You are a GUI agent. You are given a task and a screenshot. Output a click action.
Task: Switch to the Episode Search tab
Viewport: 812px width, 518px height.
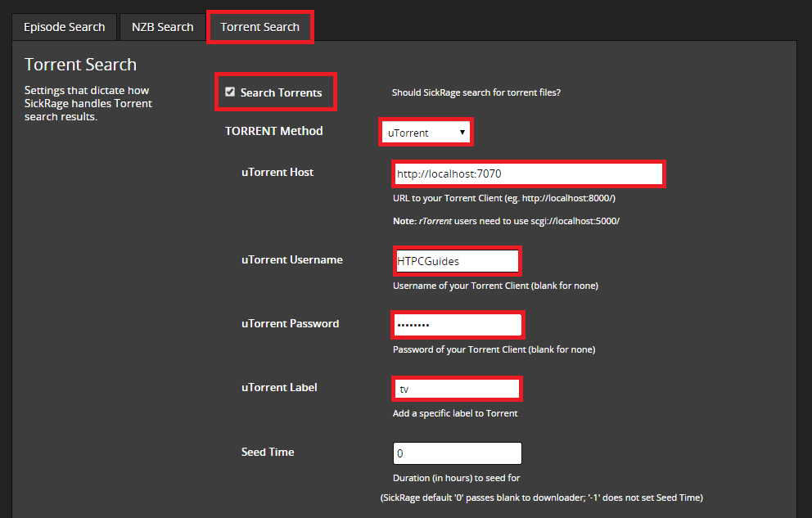(x=65, y=27)
